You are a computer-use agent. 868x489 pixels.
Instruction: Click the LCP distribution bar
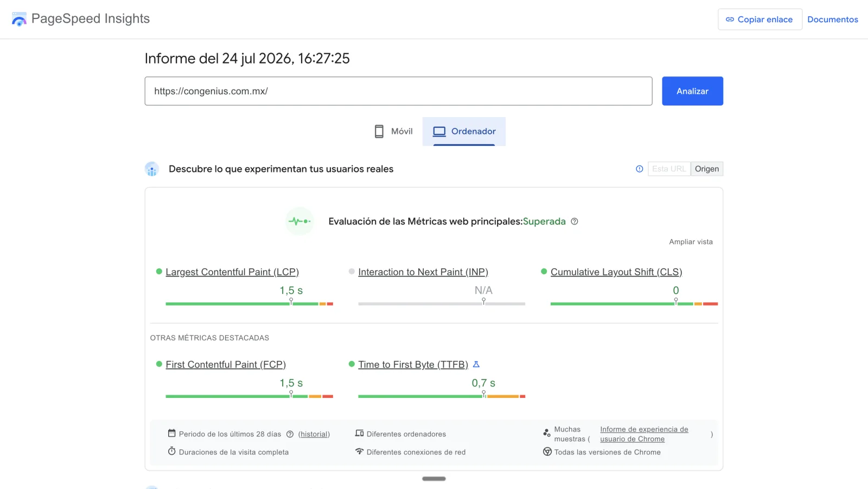[x=249, y=304]
